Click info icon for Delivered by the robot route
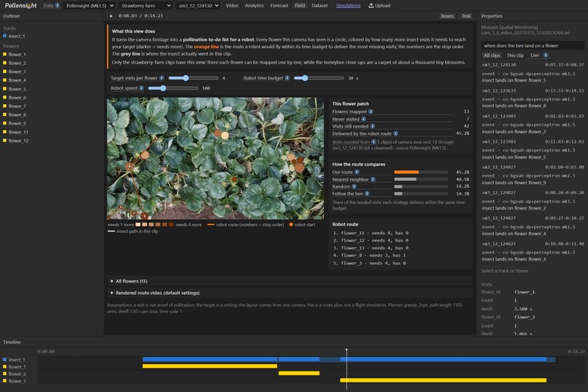 tap(395, 134)
